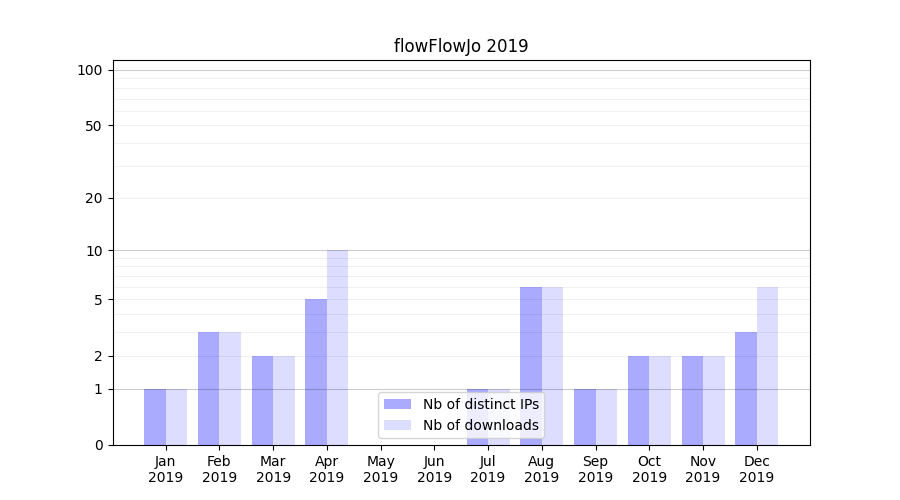900x500 pixels.
Task: Click the 50 y-axis tick label
Action: coord(94,126)
